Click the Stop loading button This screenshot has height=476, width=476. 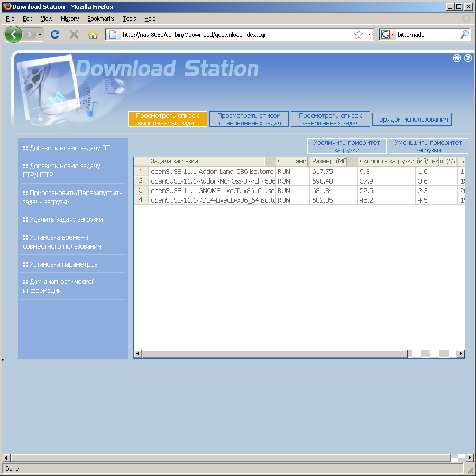(x=74, y=34)
